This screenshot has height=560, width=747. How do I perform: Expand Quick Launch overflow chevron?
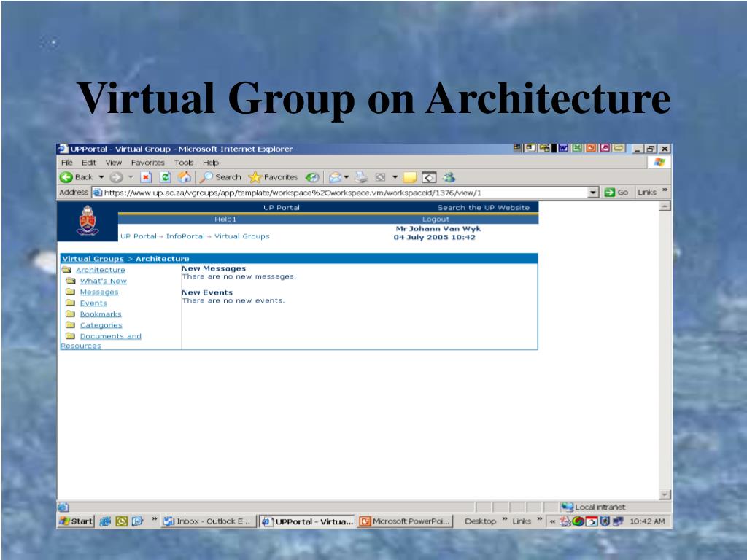pos(154,519)
